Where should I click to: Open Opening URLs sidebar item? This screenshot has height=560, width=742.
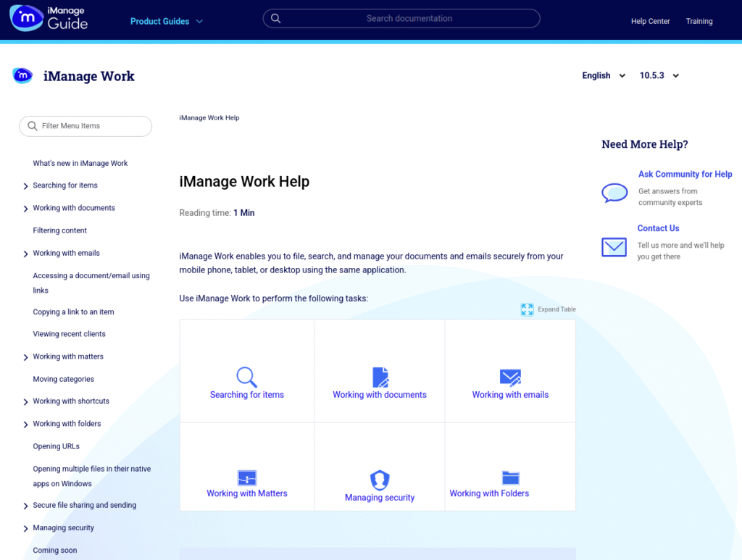point(56,446)
